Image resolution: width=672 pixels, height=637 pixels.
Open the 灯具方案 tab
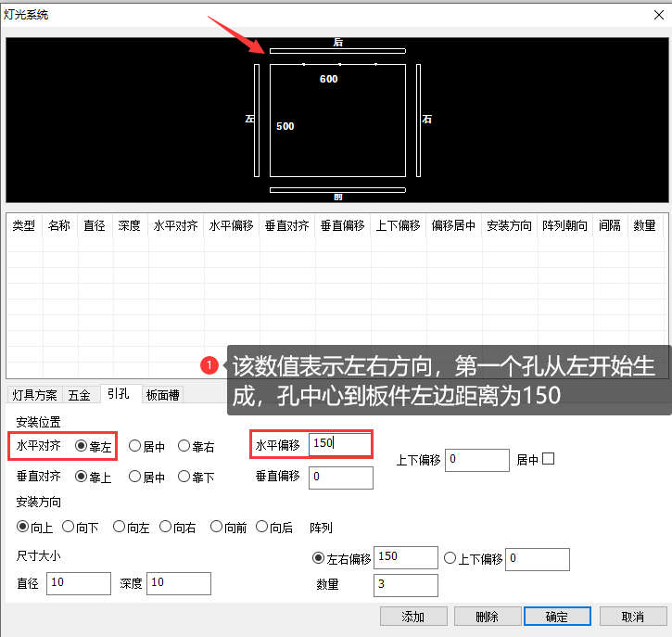pyautogui.click(x=34, y=395)
